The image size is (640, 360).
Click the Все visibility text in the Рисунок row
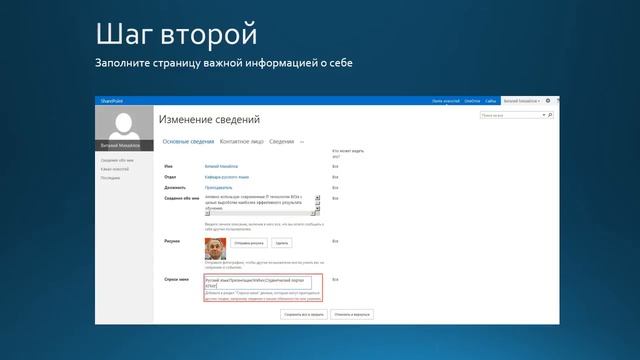pyautogui.click(x=335, y=241)
